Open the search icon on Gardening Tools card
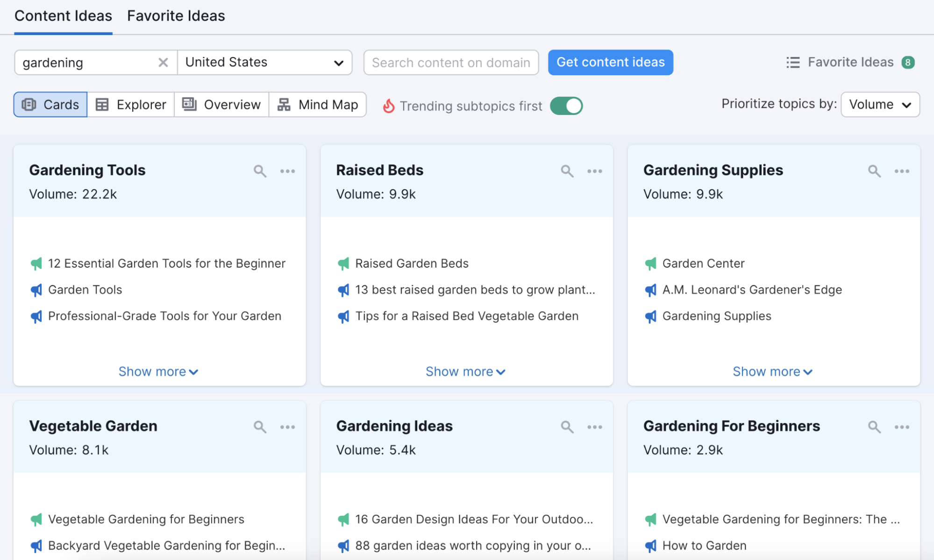 tap(260, 171)
